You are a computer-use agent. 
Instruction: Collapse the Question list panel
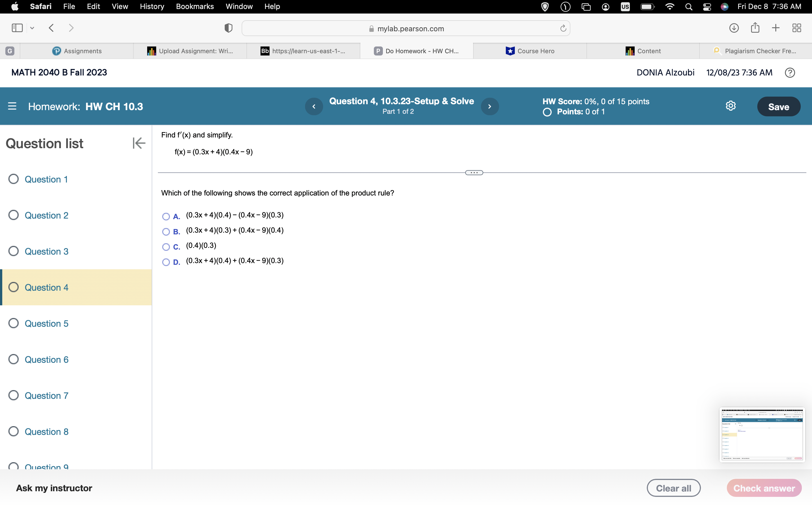point(139,143)
